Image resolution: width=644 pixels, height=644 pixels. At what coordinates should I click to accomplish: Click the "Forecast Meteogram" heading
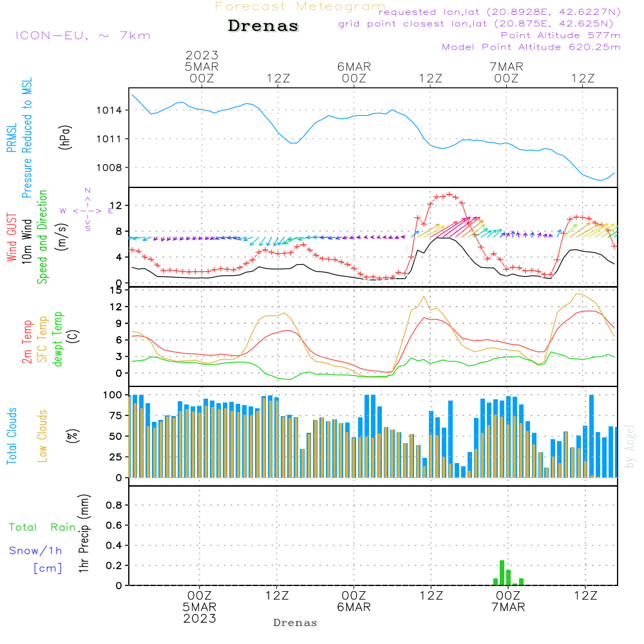pos(300,6)
